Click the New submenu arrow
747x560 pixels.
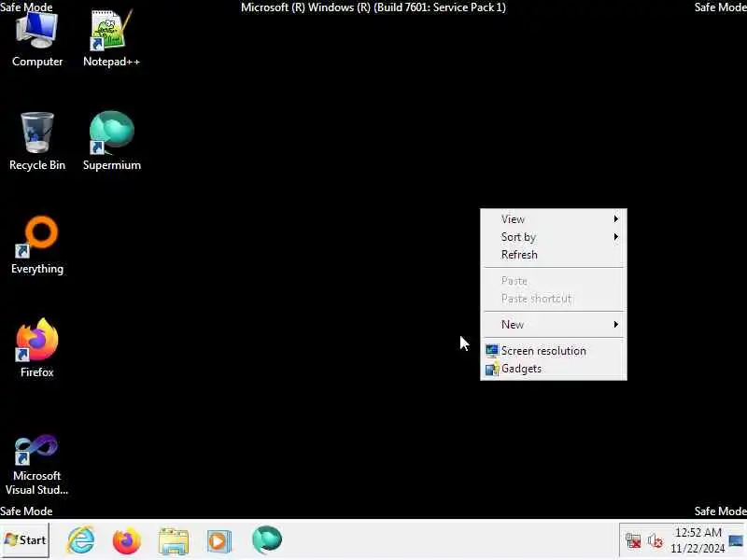pos(616,324)
